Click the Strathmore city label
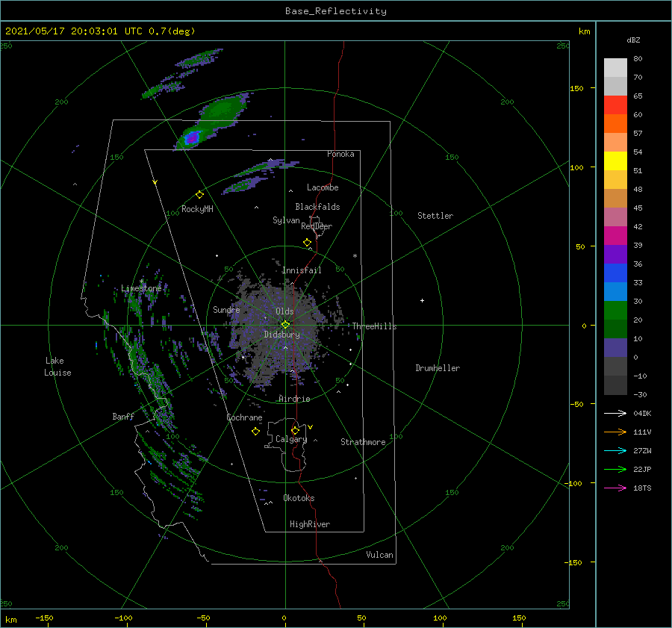The width and height of the screenshot is (672, 628). pyautogui.click(x=363, y=442)
